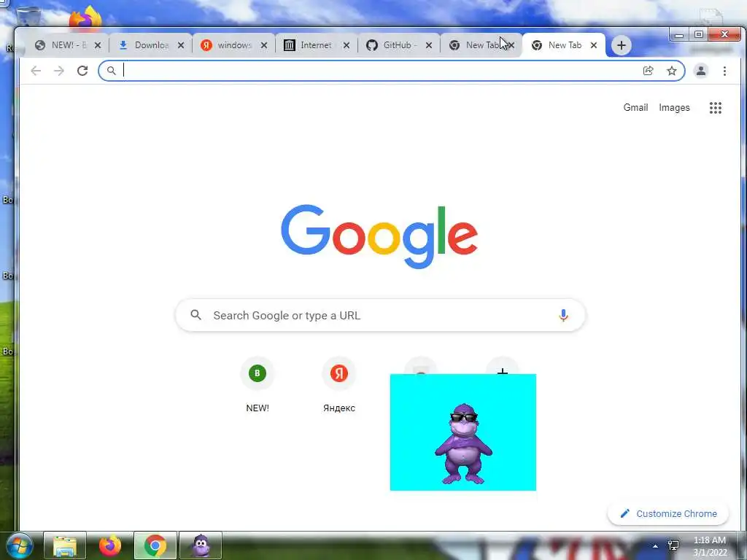Open the taskbar clock showing 1:18 AM
This screenshot has height=560, width=747.
click(x=710, y=546)
